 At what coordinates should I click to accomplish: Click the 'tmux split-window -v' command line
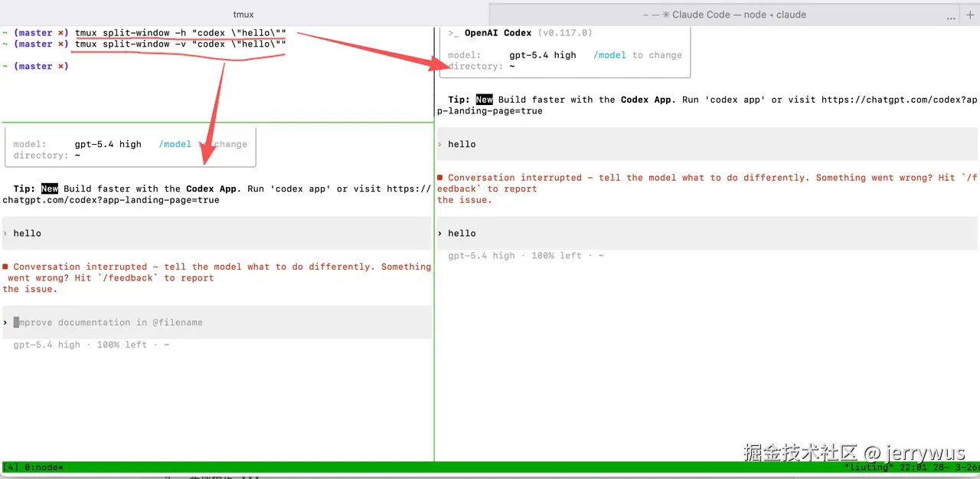(x=181, y=44)
